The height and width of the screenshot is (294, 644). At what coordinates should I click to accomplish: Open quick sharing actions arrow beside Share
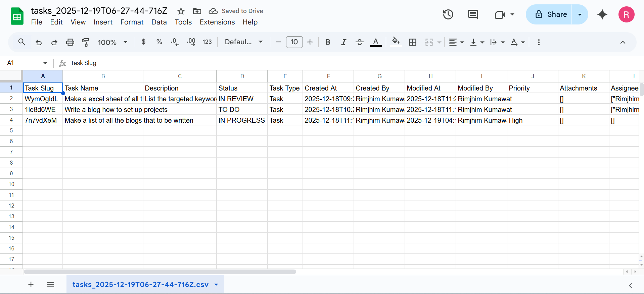tap(580, 14)
